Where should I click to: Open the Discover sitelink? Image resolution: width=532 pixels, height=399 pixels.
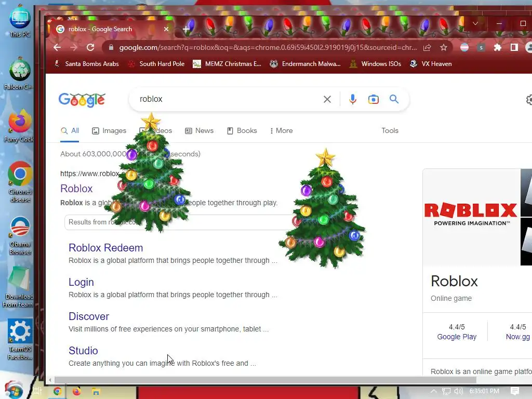pyautogui.click(x=88, y=316)
